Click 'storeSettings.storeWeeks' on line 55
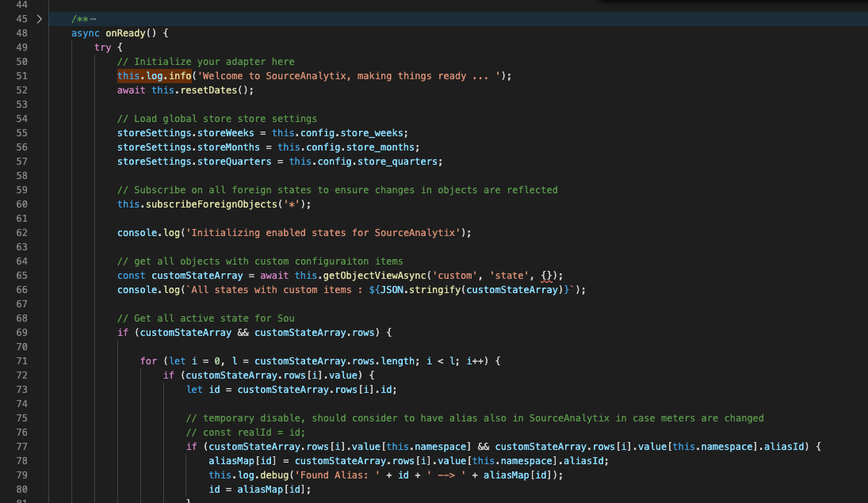The height and width of the screenshot is (503, 868). (185, 133)
